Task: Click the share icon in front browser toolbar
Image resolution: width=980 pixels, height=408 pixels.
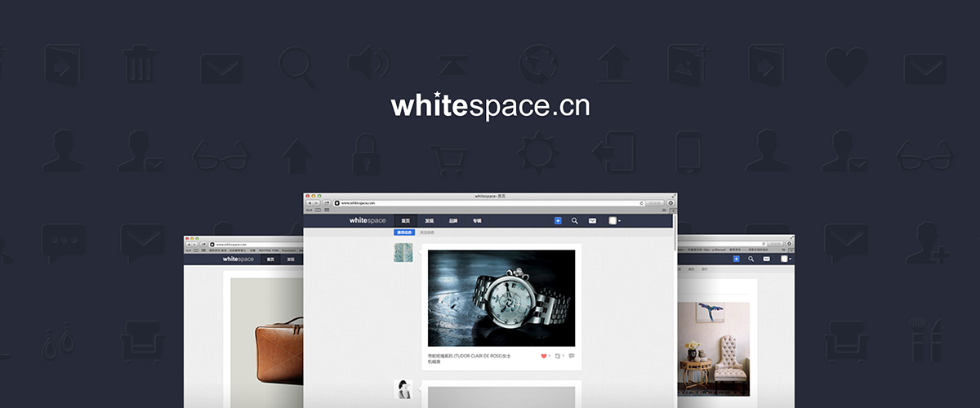Action: click(327, 203)
